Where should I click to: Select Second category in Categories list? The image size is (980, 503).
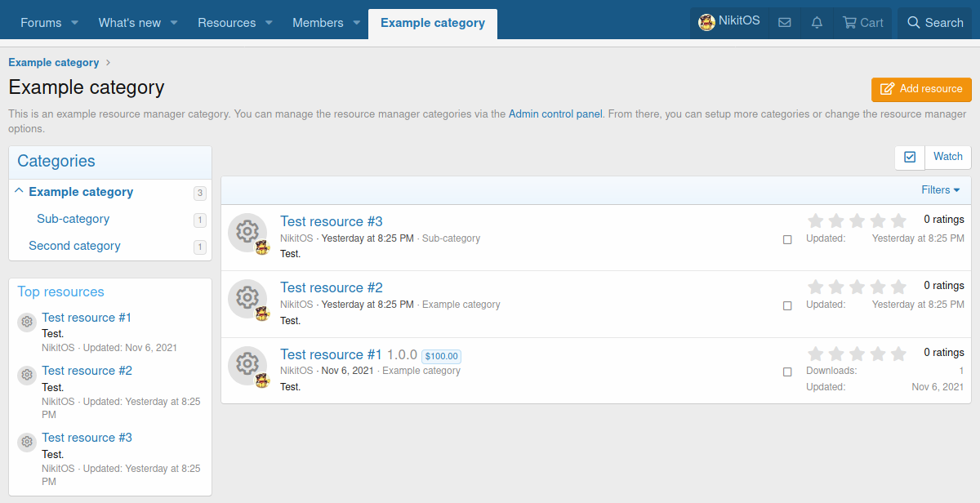pos(74,246)
